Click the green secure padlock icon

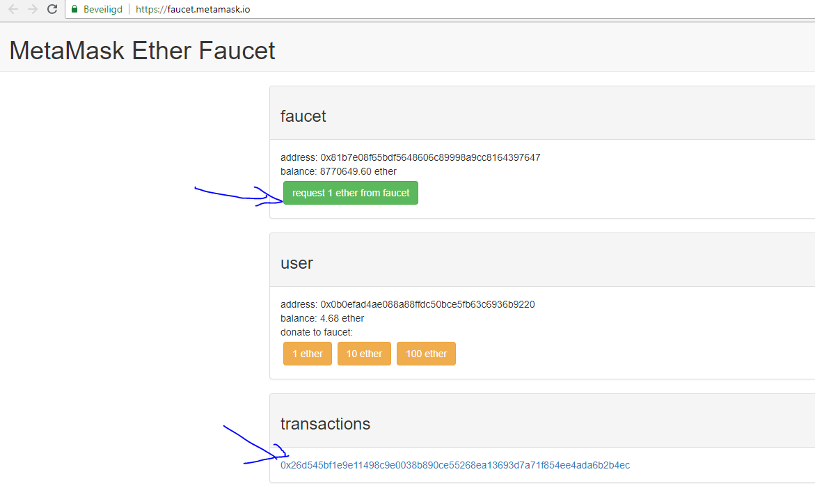pos(75,9)
